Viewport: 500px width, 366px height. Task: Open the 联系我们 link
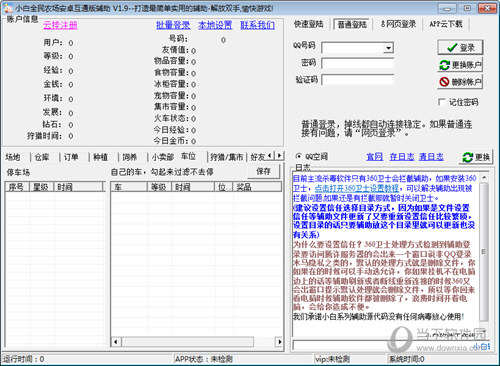257,25
